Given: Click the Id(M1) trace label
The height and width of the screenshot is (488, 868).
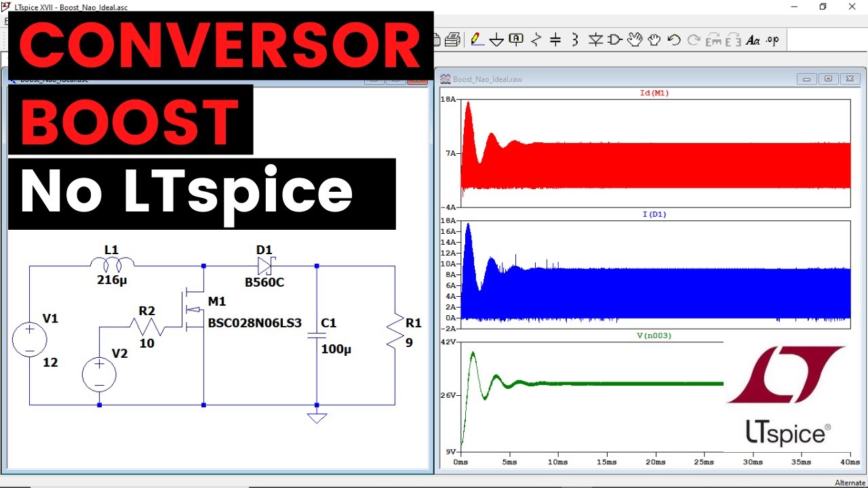Looking at the screenshot, I should click(654, 93).
